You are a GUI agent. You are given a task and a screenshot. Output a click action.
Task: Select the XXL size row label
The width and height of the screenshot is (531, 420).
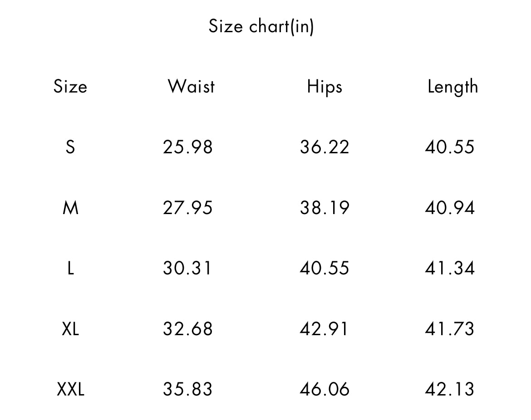(70, 389)
